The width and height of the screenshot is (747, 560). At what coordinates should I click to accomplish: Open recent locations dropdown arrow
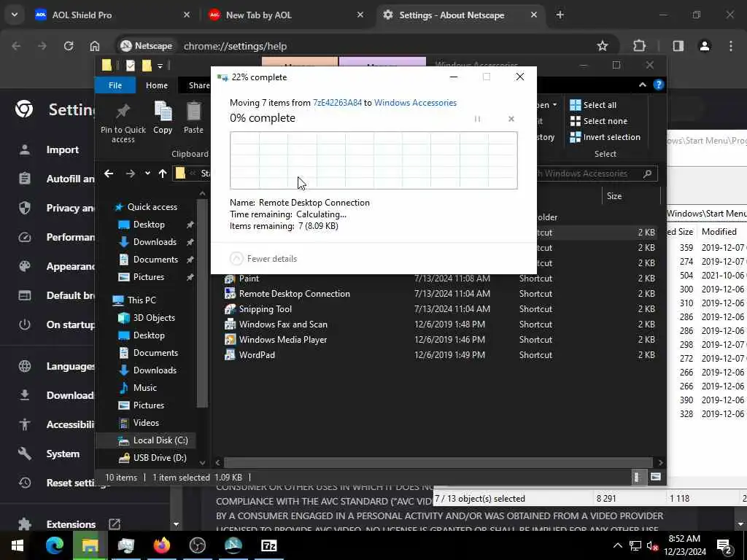pyautogui.click(x=147, y=174)
